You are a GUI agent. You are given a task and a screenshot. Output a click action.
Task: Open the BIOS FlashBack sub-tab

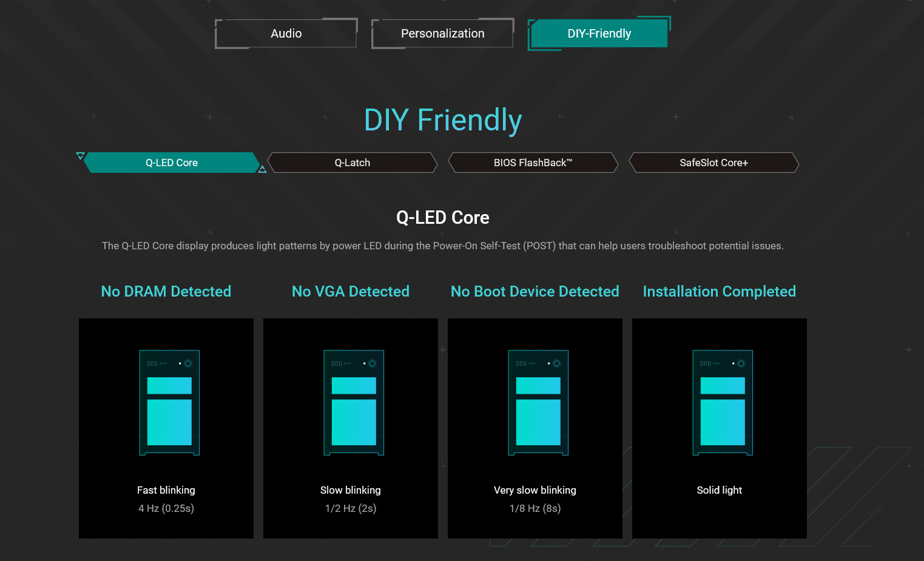[x=533, y=163]
